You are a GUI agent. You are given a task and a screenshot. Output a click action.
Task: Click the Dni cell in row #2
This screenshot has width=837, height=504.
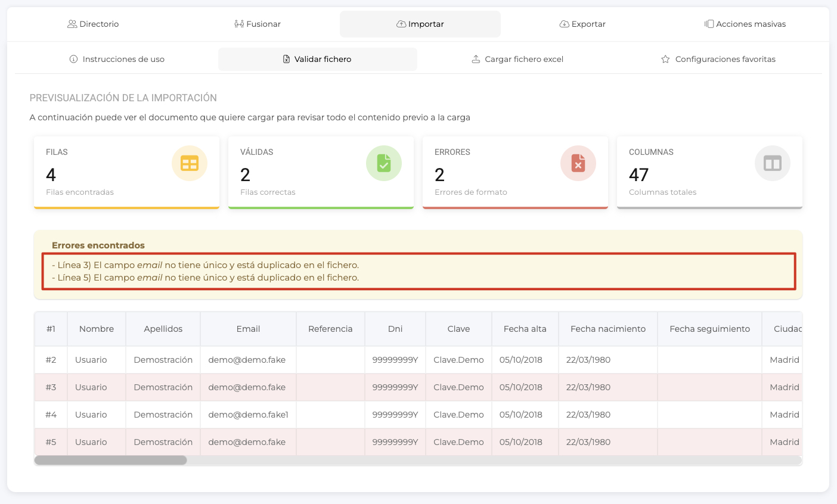pyautogui.click(x=395, y=360)
